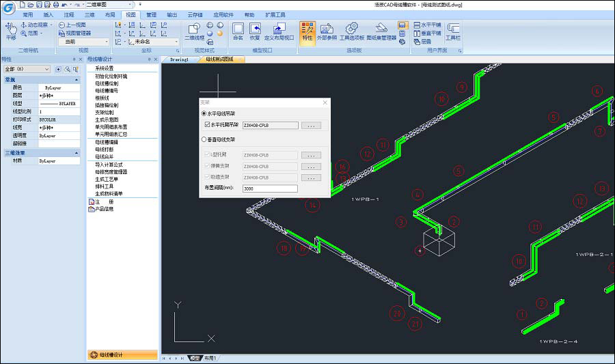Uncheck the 水平托臂吊架 checkbox
Viewport: 615px width, 364px height.
tap(207, 124)
